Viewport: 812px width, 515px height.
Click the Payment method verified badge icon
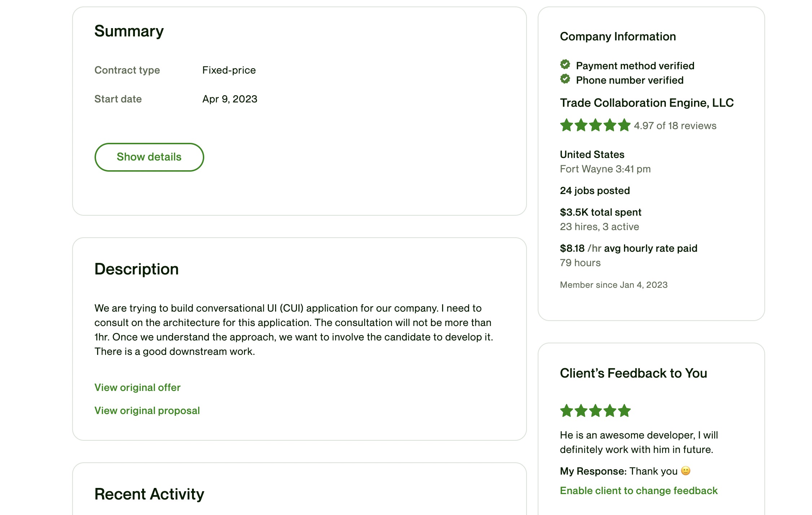[x=565, y=65]
